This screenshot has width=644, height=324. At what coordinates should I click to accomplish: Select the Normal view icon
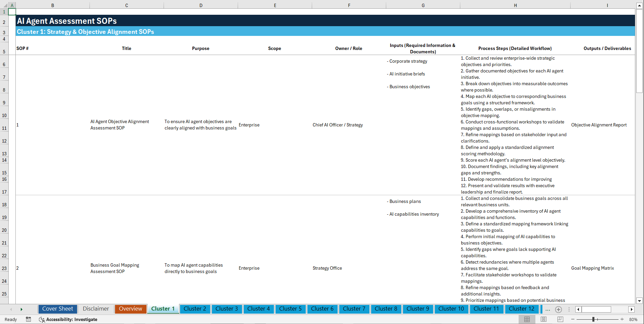[527, 319]
